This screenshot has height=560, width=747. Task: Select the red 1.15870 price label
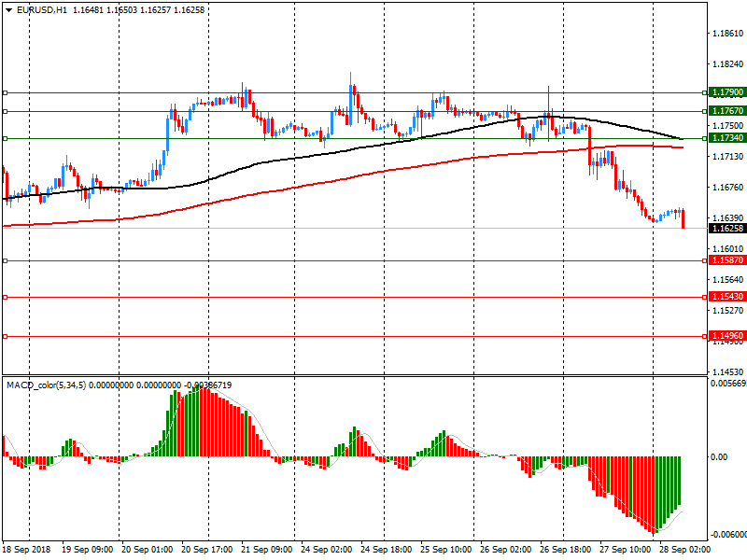click(726, 260)
